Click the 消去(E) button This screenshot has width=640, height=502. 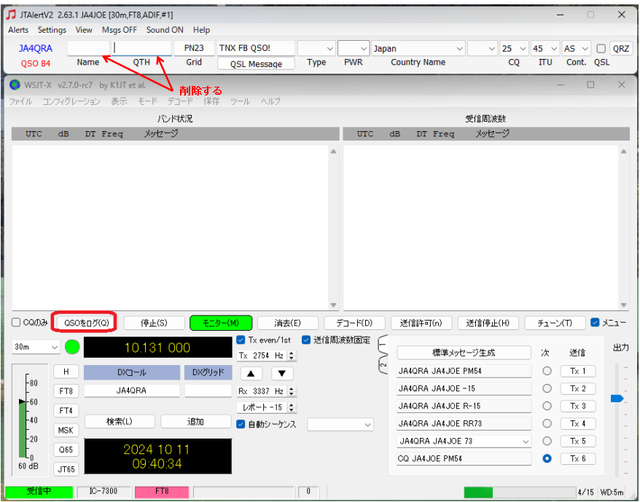click(288, 323)
